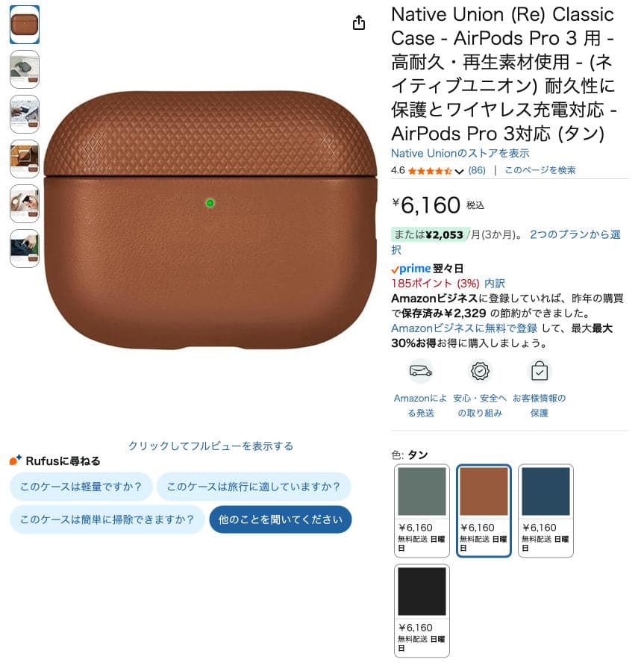Select the second product thumbnail image
644x668 pixels.
click(25, 70)
